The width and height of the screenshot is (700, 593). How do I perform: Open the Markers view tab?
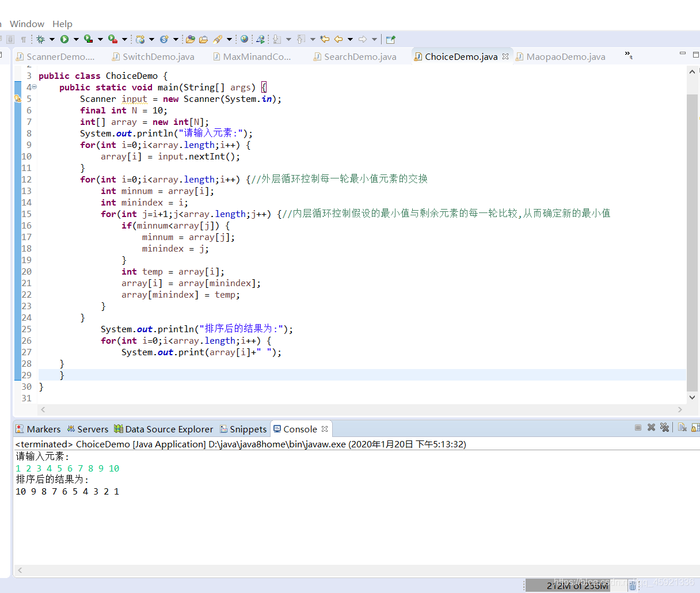[38, 429]
